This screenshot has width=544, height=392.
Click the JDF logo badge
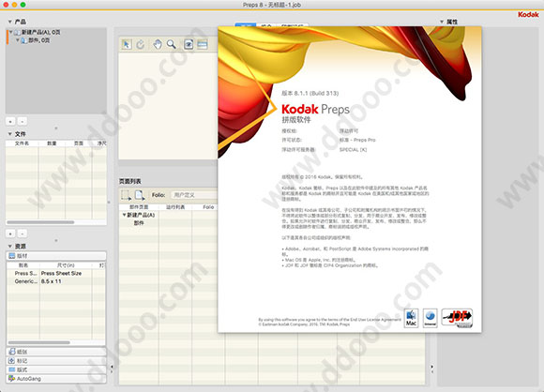[x=458, y=318]
